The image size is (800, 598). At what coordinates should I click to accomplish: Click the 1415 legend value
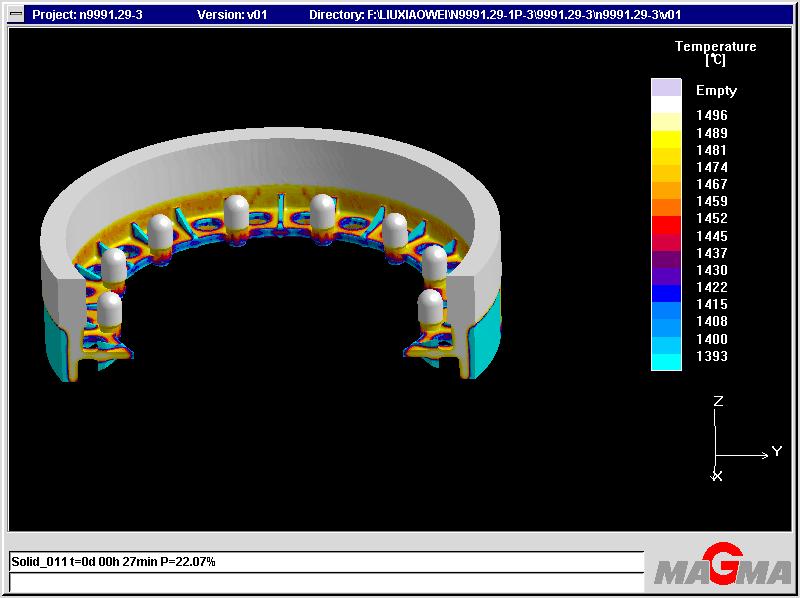pos(712,304)
